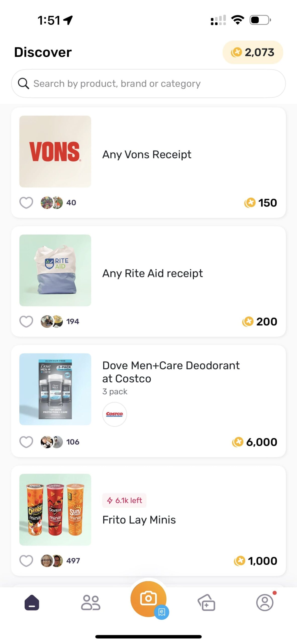This screenshot has width=297, height=644.
Task: Tap the search magnifier icon
Action: (x=23, y=84)
